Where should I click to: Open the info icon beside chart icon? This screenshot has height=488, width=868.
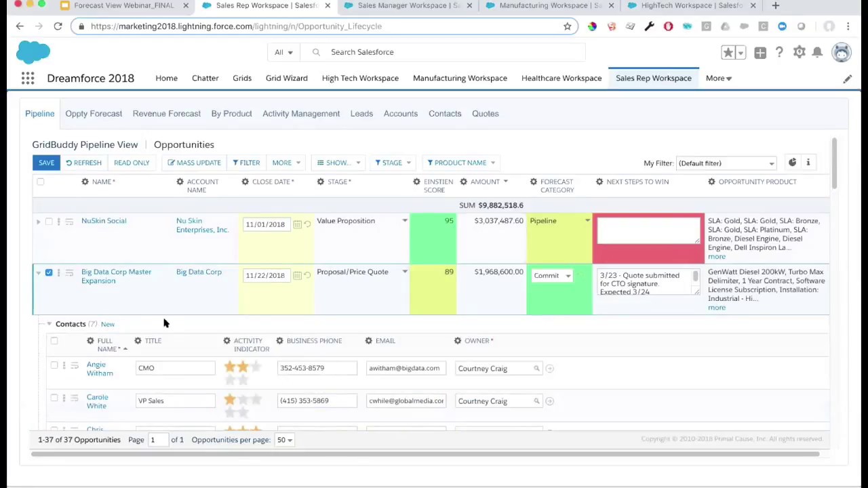[808, 163]
